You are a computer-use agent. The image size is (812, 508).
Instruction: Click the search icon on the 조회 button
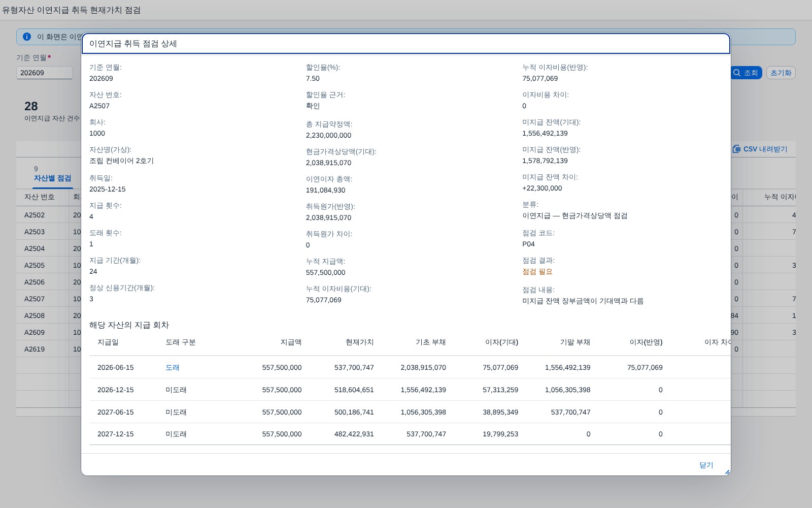pos(737,73)
